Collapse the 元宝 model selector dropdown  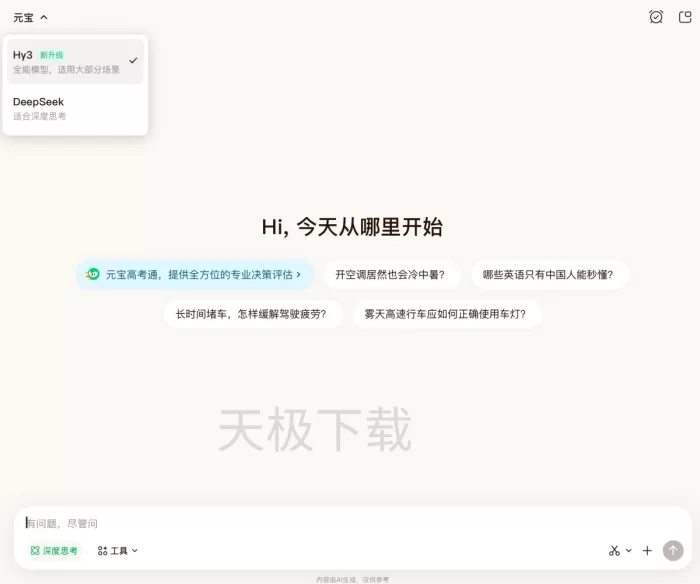[30, 18]
